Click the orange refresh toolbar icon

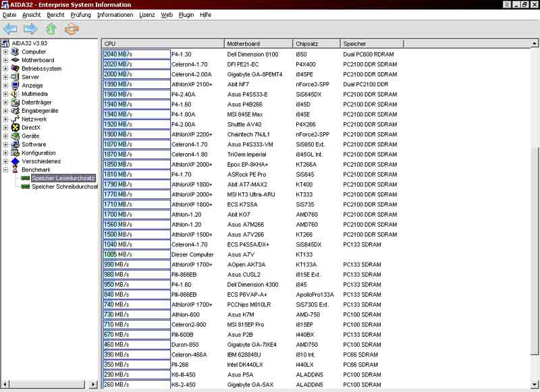click(72, 29)
